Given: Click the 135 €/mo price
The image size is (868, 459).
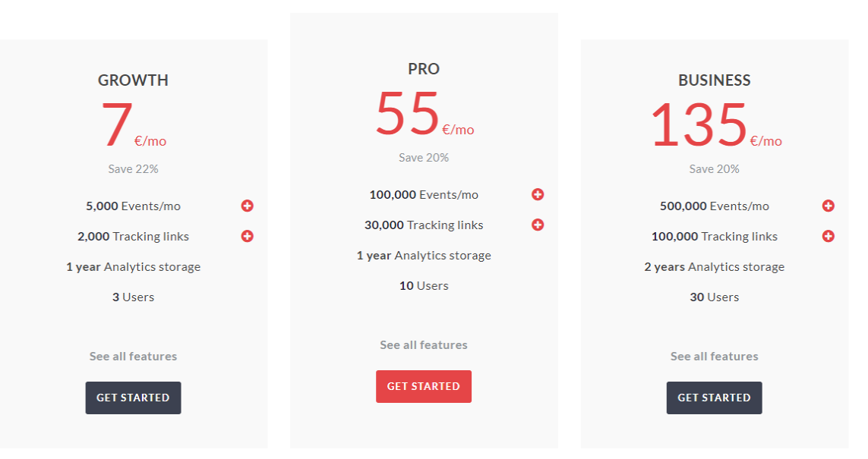Looking at the screenshot, I should click(x=714, y=126).
